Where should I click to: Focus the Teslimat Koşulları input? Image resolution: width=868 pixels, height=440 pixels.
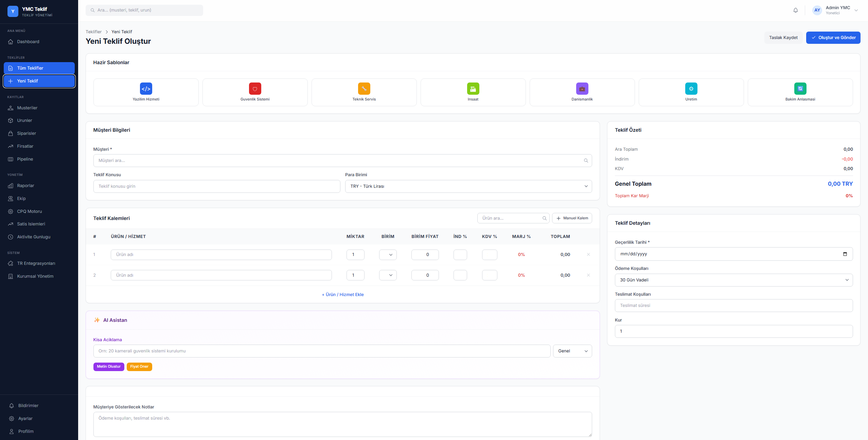(x=734, y=306)
